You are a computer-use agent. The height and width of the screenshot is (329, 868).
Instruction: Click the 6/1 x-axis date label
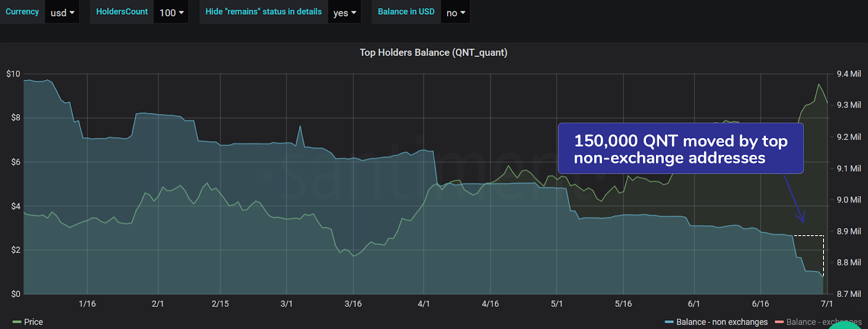[694, 304]
